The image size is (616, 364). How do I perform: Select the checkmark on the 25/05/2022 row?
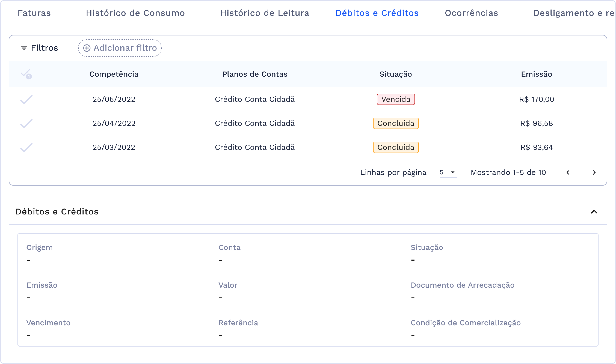click(26, 99)
